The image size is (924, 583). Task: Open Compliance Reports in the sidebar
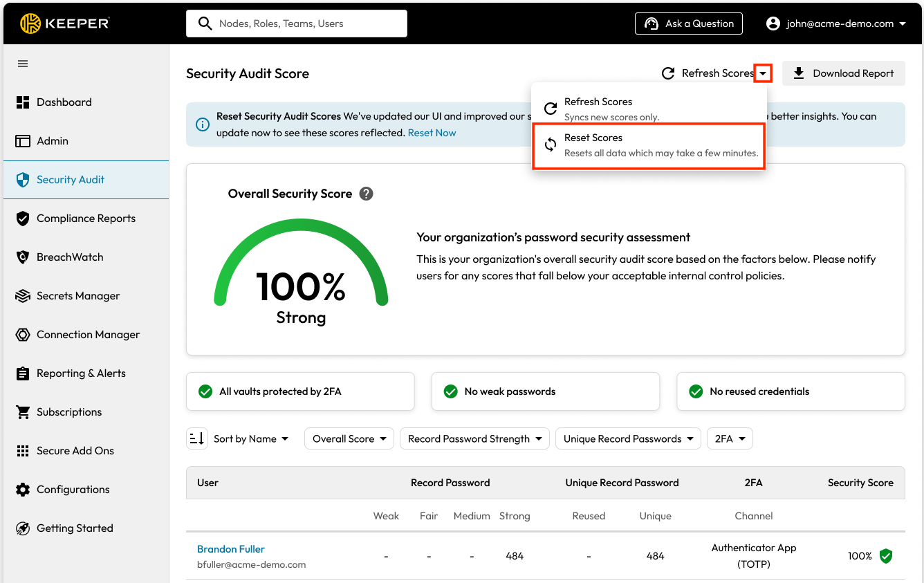coord(86,219)
